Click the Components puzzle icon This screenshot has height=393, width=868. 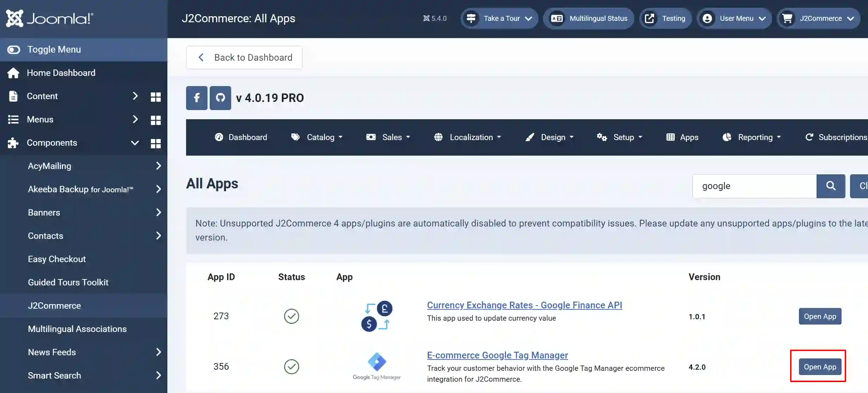point(13,143)
